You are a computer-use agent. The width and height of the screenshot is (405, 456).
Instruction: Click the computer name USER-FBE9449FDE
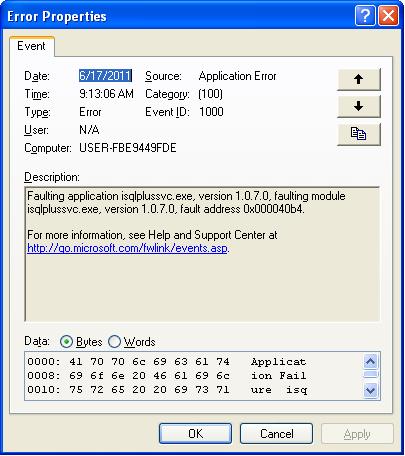128,148
